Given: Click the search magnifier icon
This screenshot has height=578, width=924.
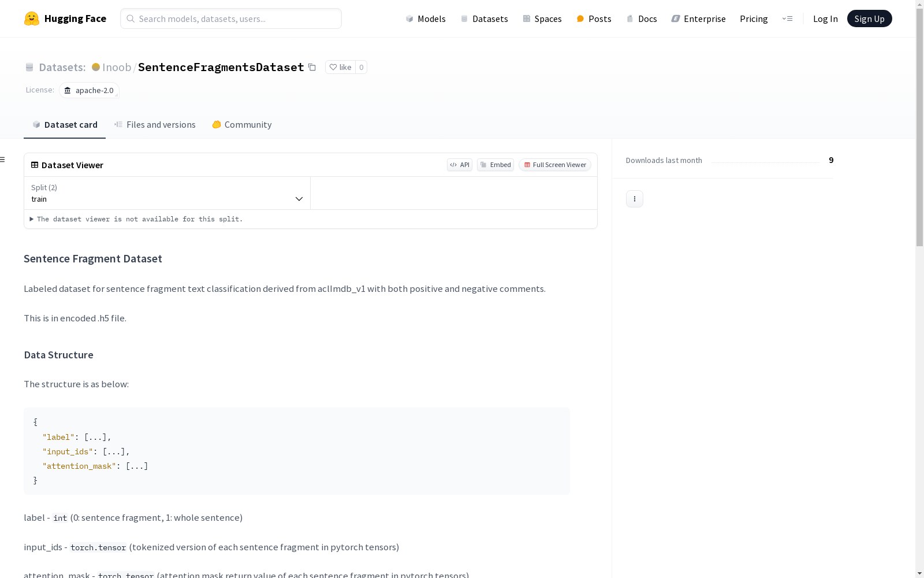Looking at the screenshot, I should pos(131,18).
